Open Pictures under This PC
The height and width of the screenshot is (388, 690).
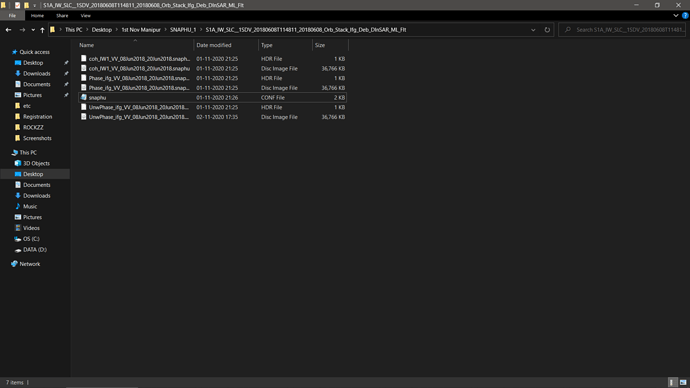[32, 217]
